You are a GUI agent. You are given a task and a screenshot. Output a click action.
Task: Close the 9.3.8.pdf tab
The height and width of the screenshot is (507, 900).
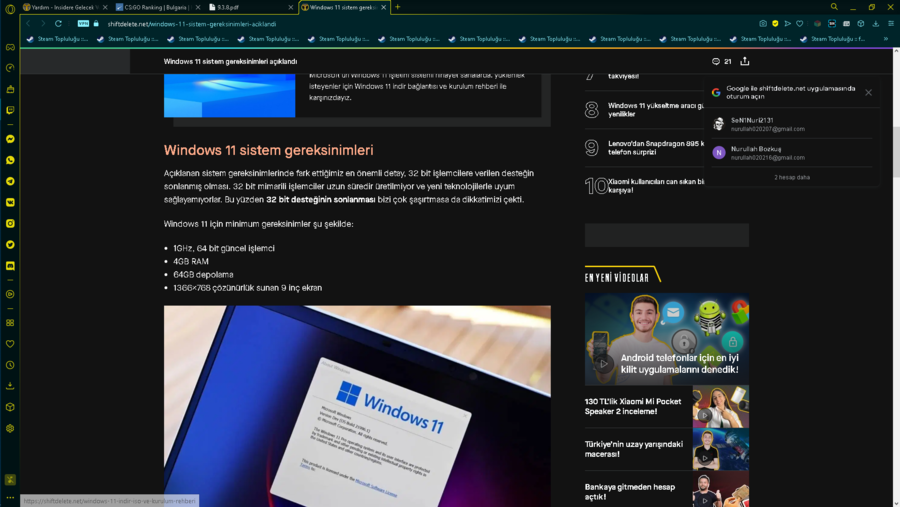[x=290, y=7]
